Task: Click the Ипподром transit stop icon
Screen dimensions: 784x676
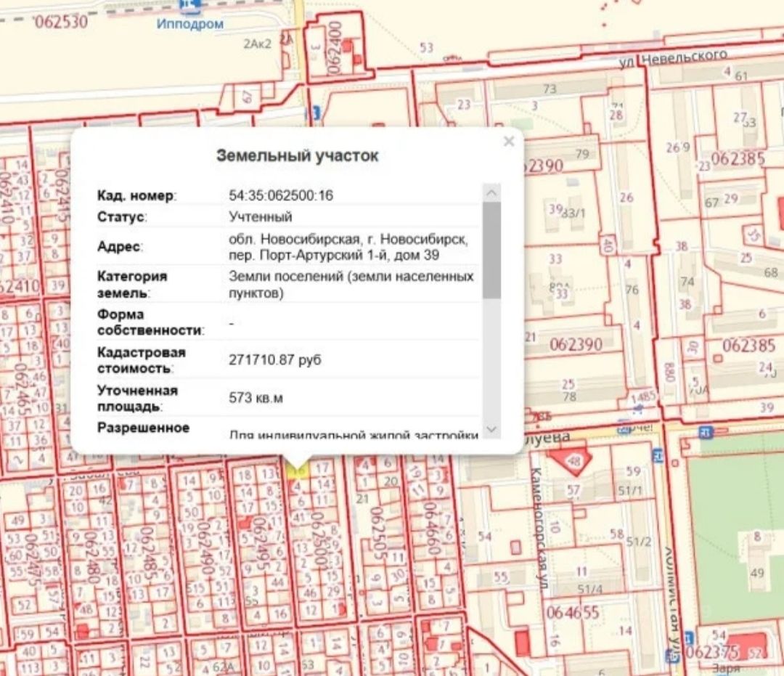Action: (x=192, y=7)
